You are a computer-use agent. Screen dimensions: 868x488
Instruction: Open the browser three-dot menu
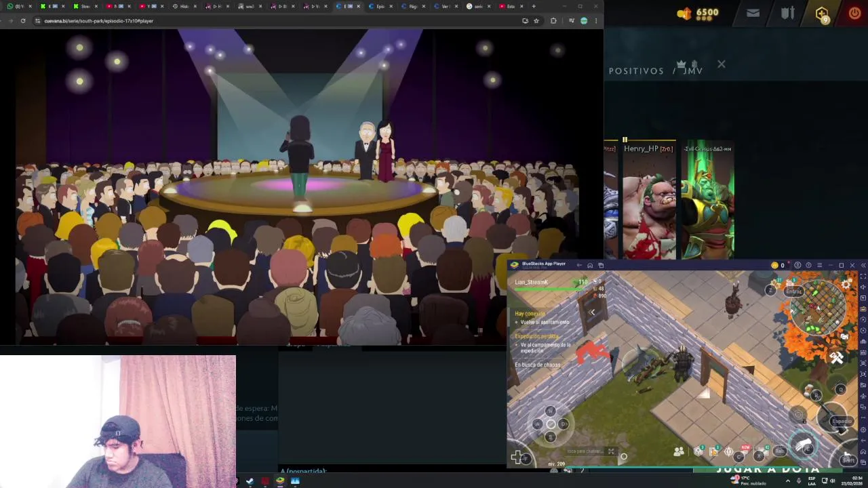pos(596,21)
